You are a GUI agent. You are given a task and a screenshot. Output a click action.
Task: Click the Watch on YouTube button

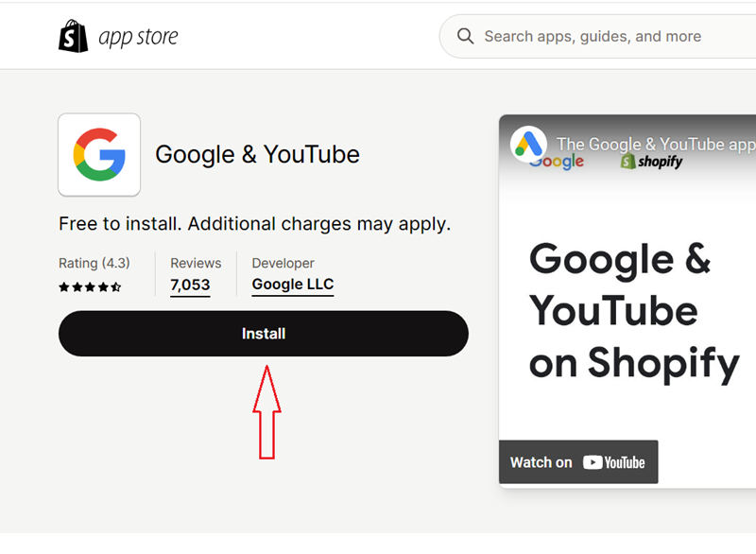coord(578,462)
